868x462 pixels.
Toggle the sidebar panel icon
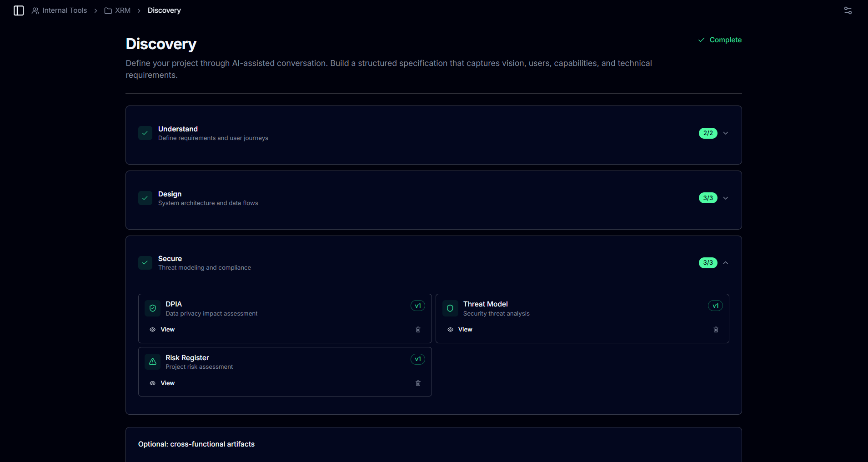tap(19, 10)
